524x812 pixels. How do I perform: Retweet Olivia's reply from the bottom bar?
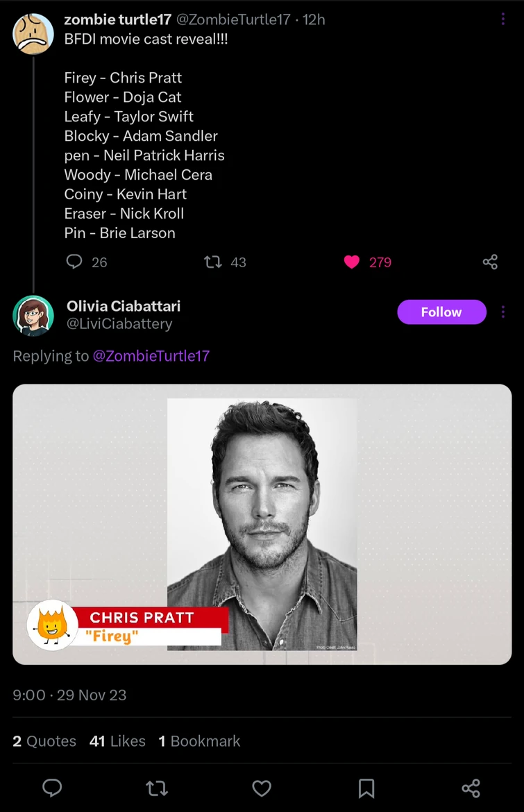pyautogui.click(x=157, y=788)
